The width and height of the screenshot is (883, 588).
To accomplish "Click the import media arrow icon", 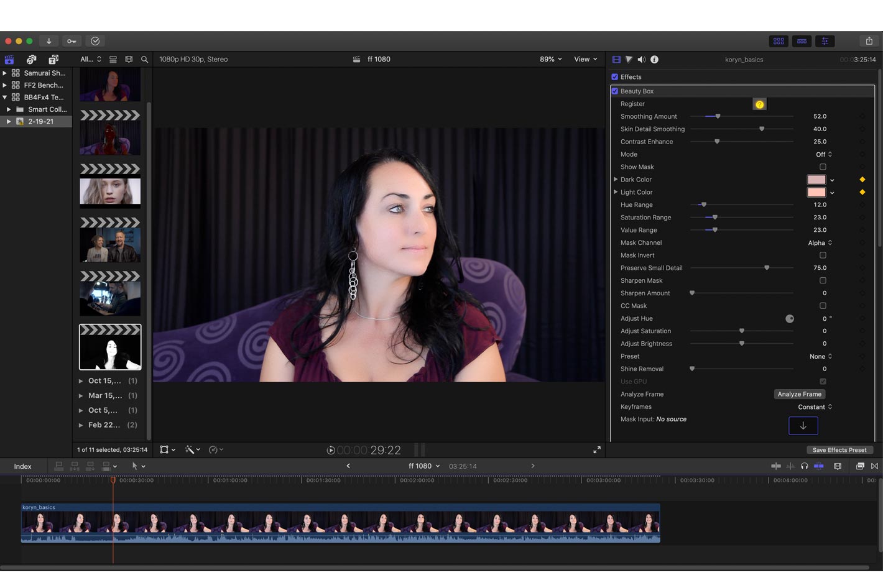I will pyautogui.click(x=49, y=41).
